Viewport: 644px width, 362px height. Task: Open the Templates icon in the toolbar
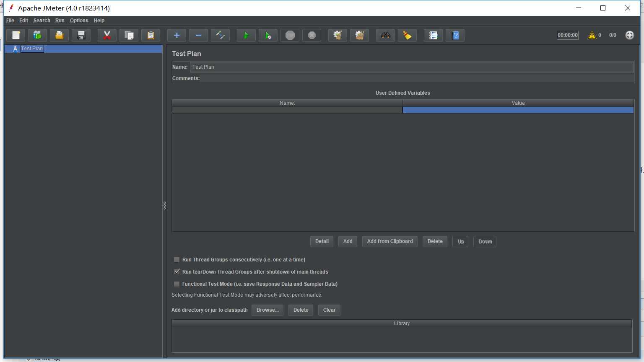(38, 36)
